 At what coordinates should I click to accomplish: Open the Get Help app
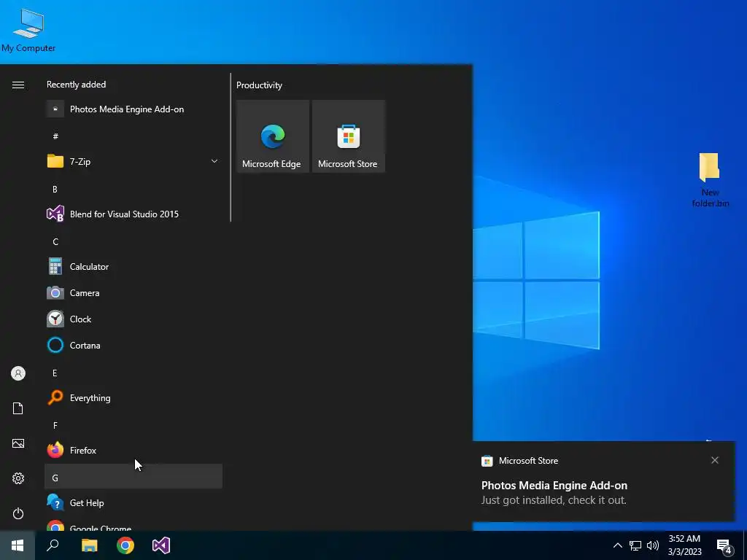pos(133,503)
